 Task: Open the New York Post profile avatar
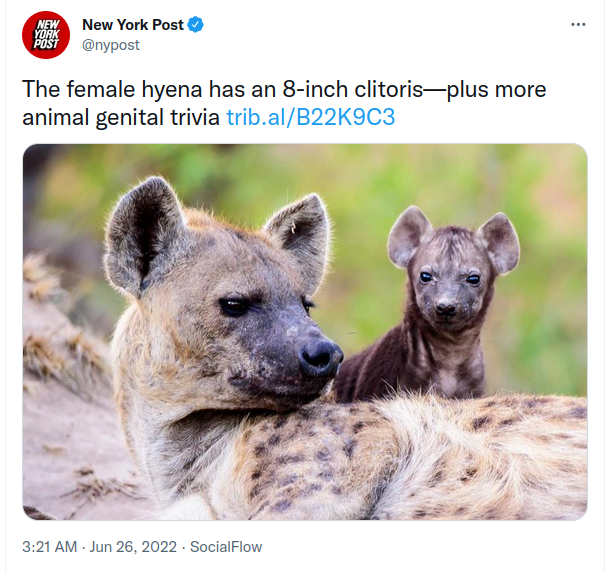46,35
